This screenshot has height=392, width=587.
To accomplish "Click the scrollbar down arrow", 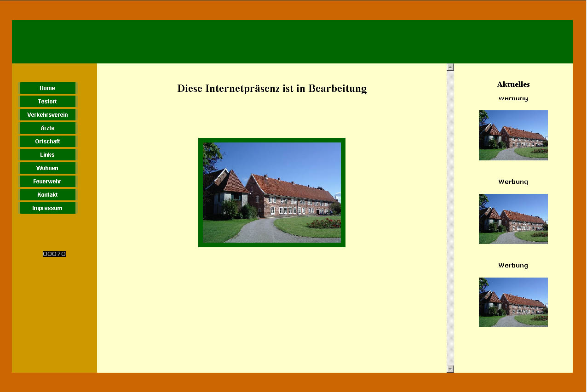I will [x=449, y=368].
